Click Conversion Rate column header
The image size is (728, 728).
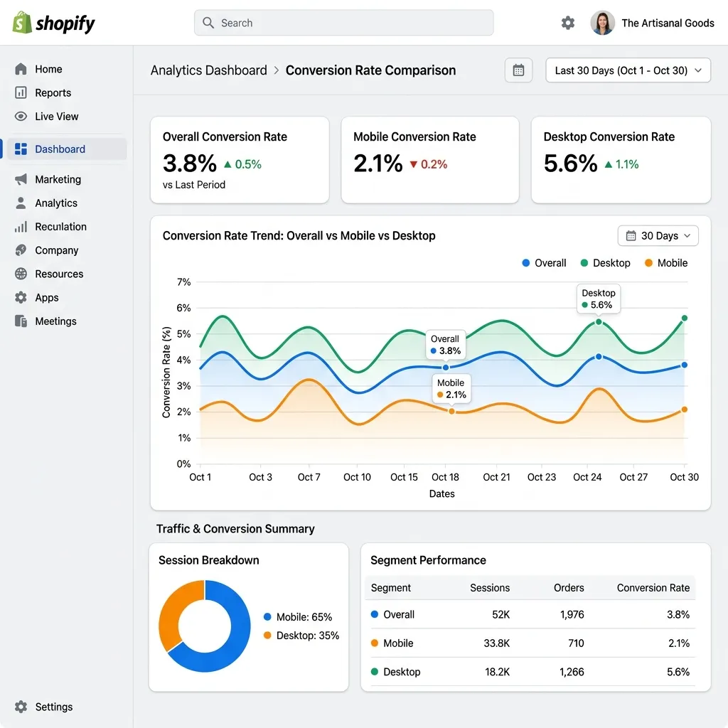click(653, 588)
